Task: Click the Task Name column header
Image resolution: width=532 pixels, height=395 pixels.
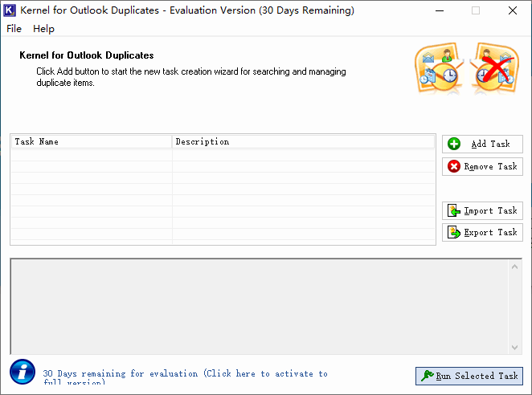Action: (x=91, y=141)
